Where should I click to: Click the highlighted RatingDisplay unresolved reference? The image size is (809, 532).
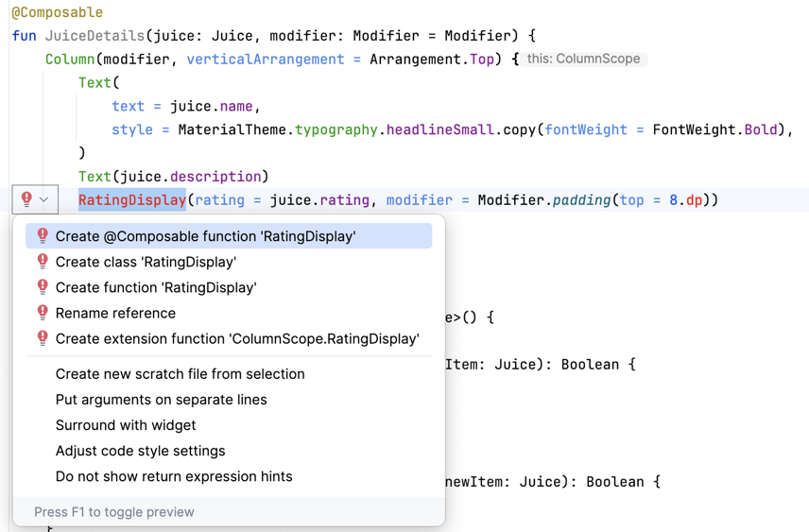131,200
